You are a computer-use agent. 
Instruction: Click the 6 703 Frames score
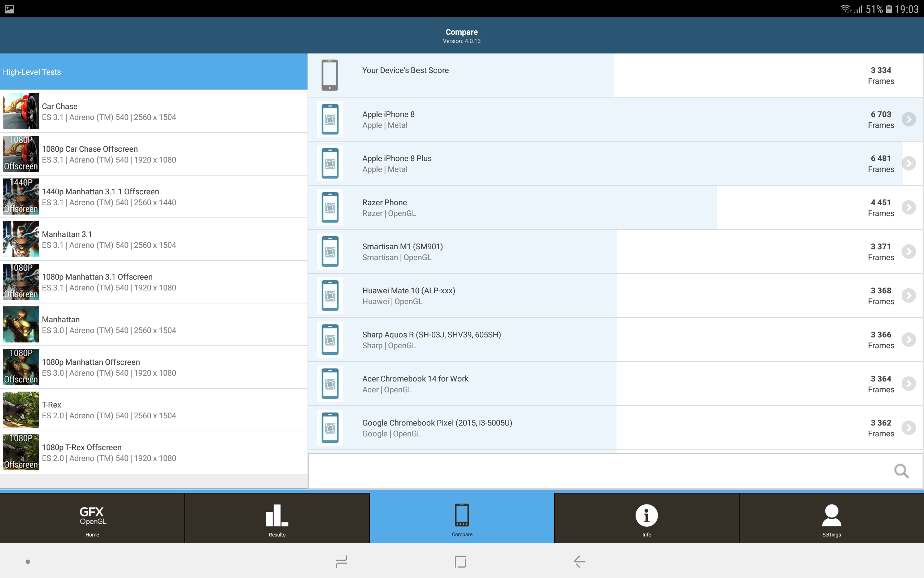click(881, 120)
